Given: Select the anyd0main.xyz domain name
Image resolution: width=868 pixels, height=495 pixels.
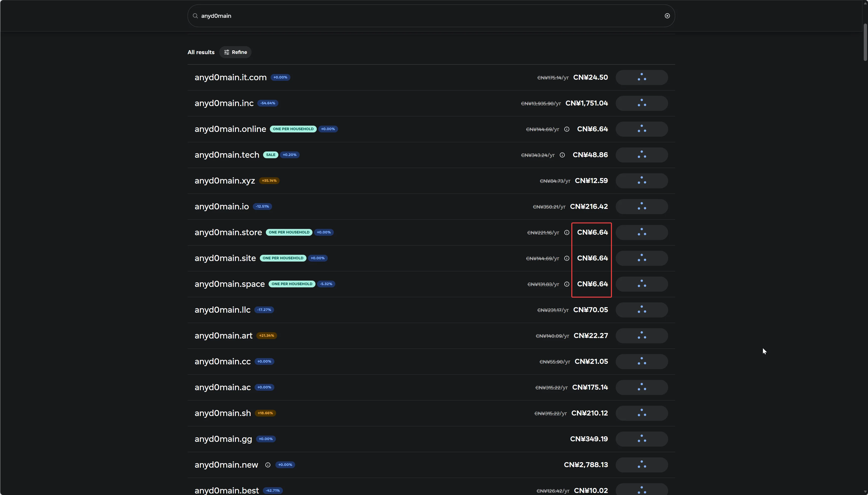Looking at the screenshot, I should coord(225,181).
